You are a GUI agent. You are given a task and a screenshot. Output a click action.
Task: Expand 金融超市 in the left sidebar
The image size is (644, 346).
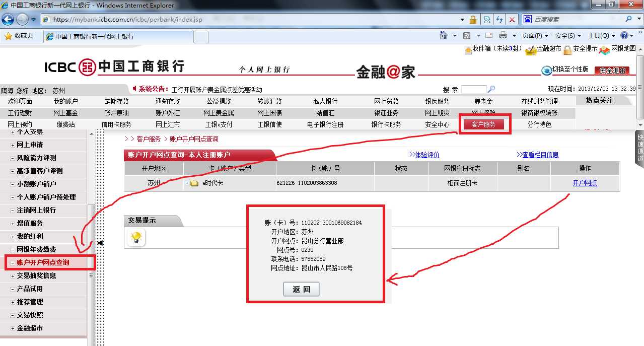pyautogui.click(x=13, y=328)
